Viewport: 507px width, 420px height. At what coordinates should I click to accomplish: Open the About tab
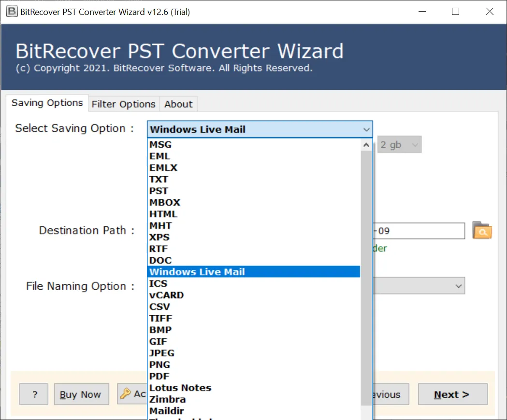(178, 104)
